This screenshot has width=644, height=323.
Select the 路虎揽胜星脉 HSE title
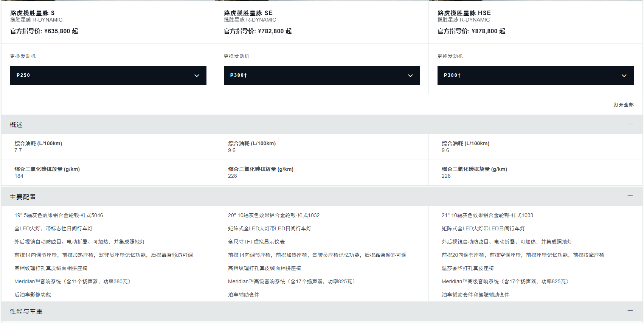pyautogui.click(x=464, y=13)
